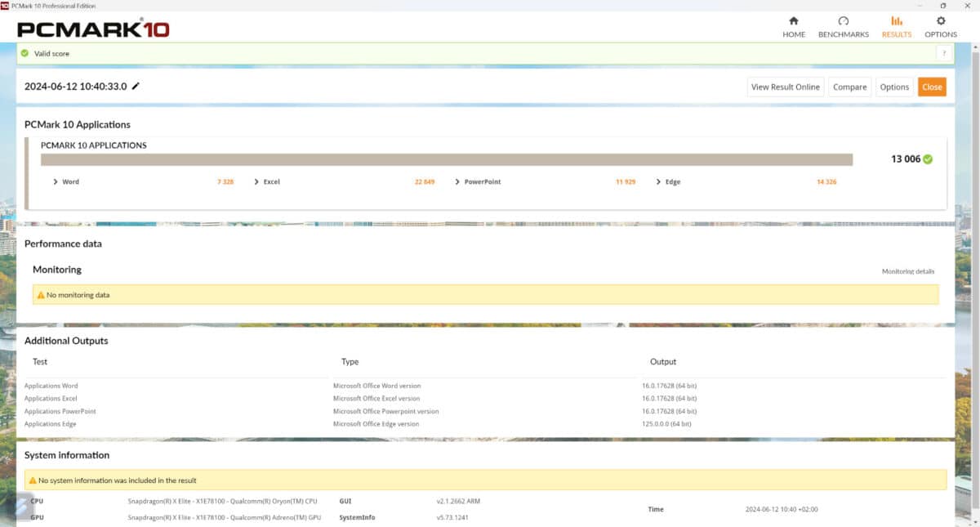980x527 pixels.
Task: Click the Output column header
Action: click(x=663, y=361)
